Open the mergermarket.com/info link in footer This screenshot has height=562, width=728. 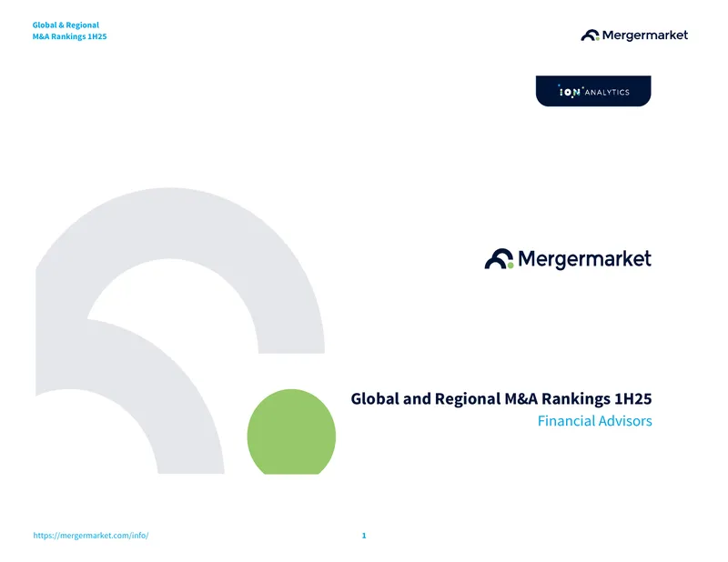click(91, 535)
